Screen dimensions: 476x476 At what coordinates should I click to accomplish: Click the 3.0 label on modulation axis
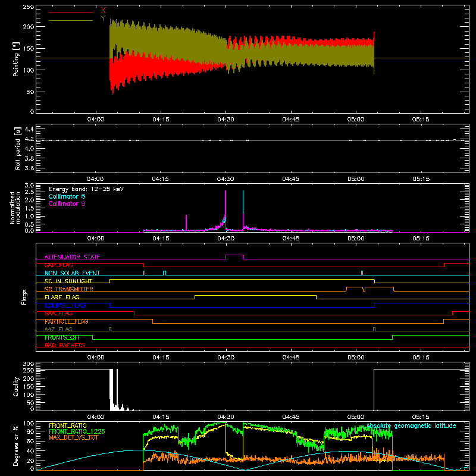[29, 186]
